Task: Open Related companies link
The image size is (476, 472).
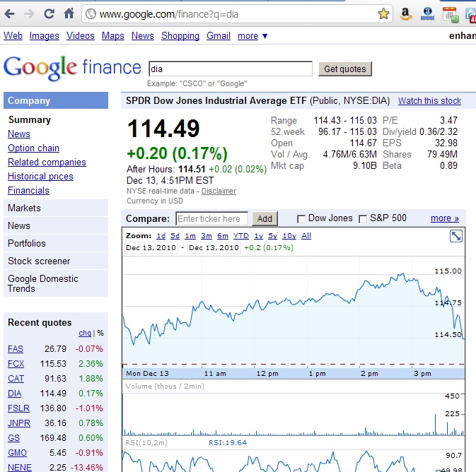Action: point(47,163)
